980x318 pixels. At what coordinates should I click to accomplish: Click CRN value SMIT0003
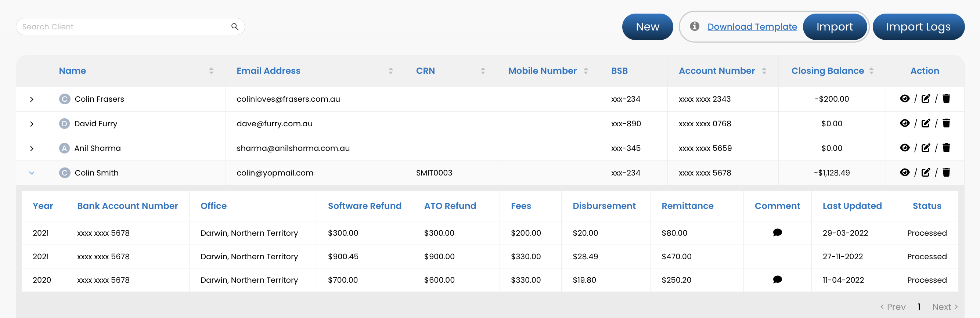[434, 173]
